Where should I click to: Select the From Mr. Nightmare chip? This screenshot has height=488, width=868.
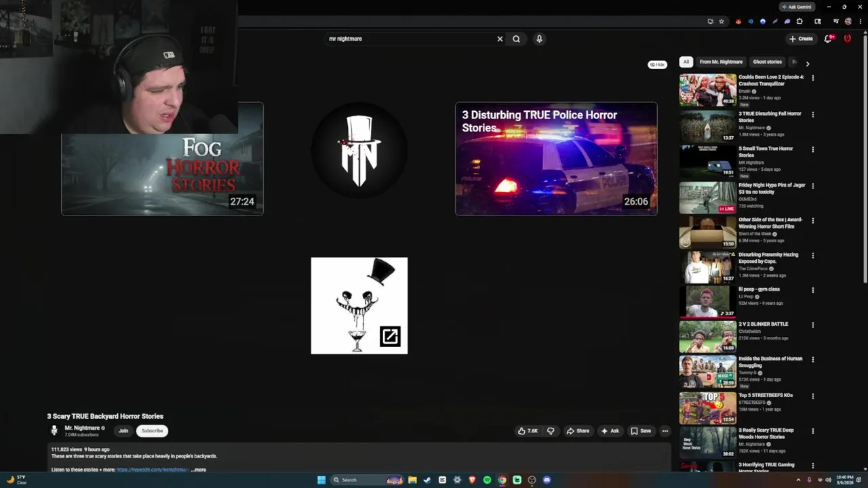click(x=721, y=62)
